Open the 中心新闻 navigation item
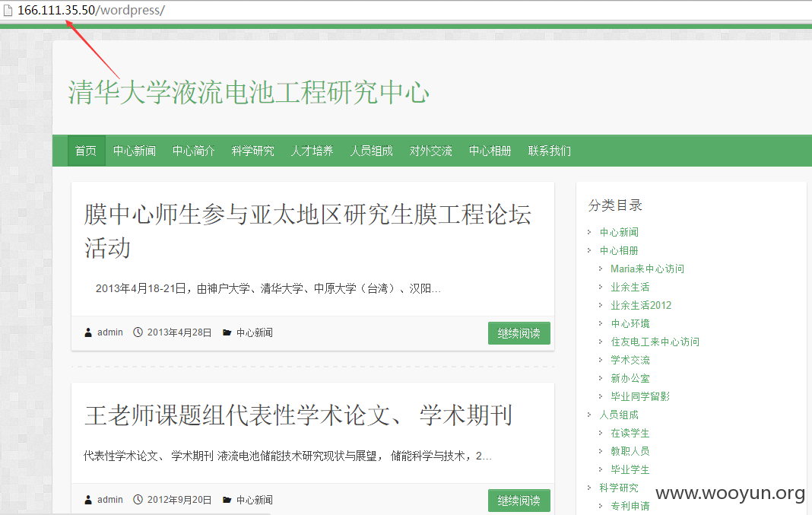The height and width of the screenshot is (515, 812). click(135, 151)
